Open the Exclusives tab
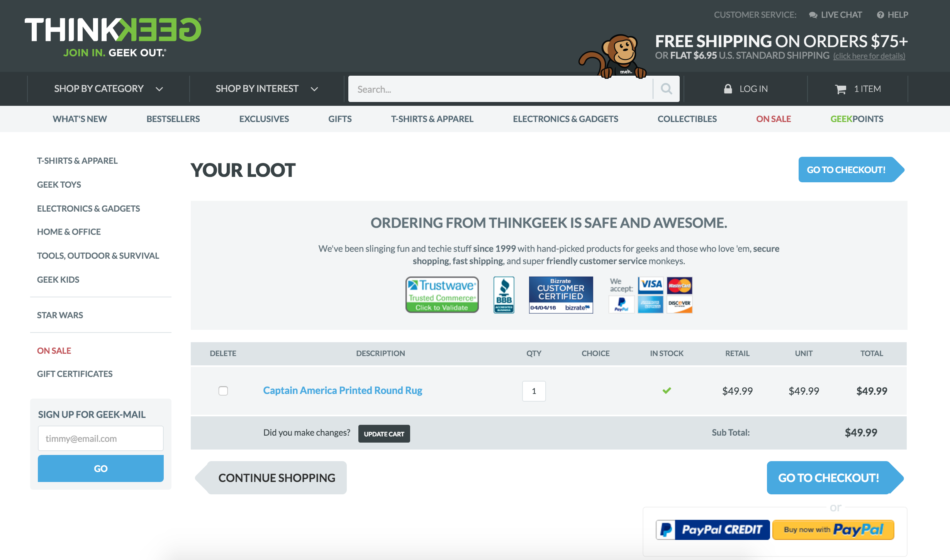 coord(264,119)
